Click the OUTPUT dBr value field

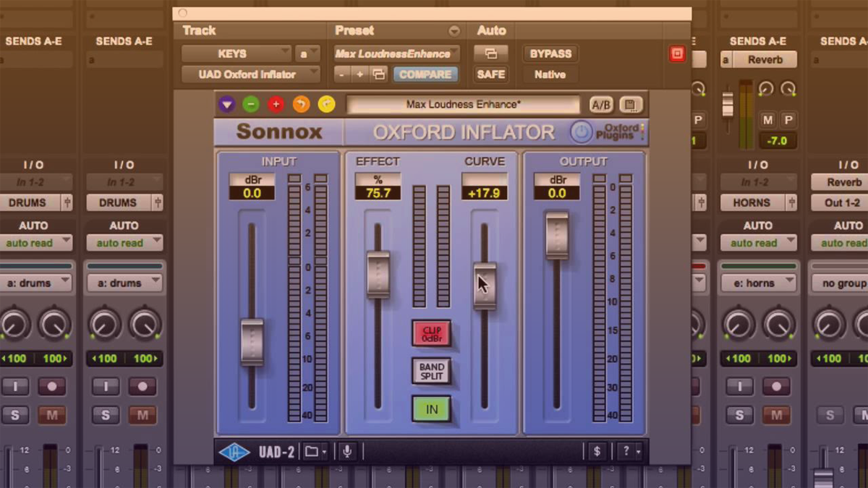[557, 193]
